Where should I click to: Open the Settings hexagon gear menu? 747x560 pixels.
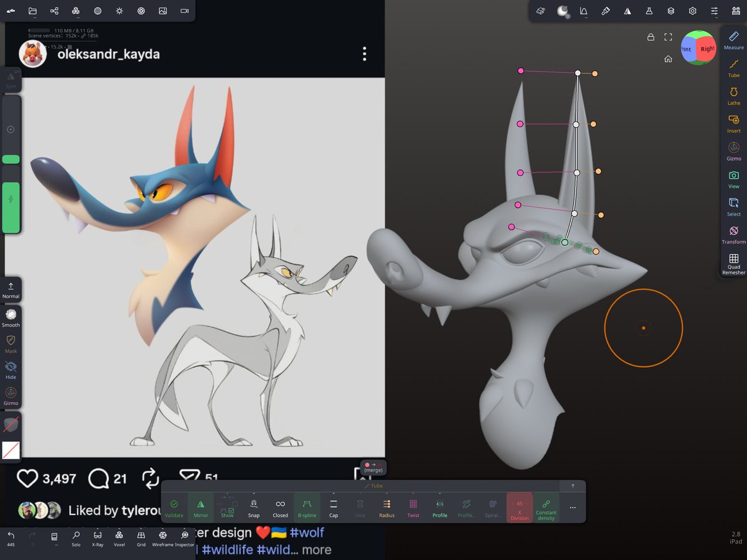pyautogui.click(x=692, y=11)
